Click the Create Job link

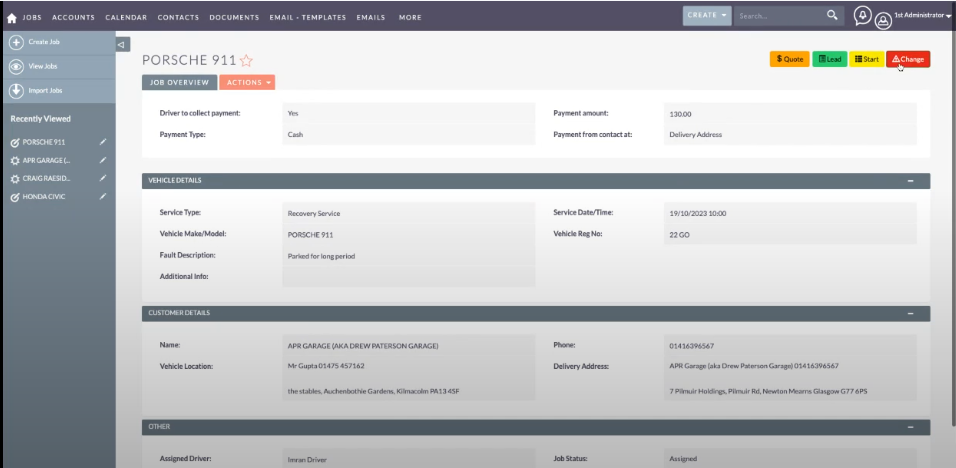coord(44,42)
